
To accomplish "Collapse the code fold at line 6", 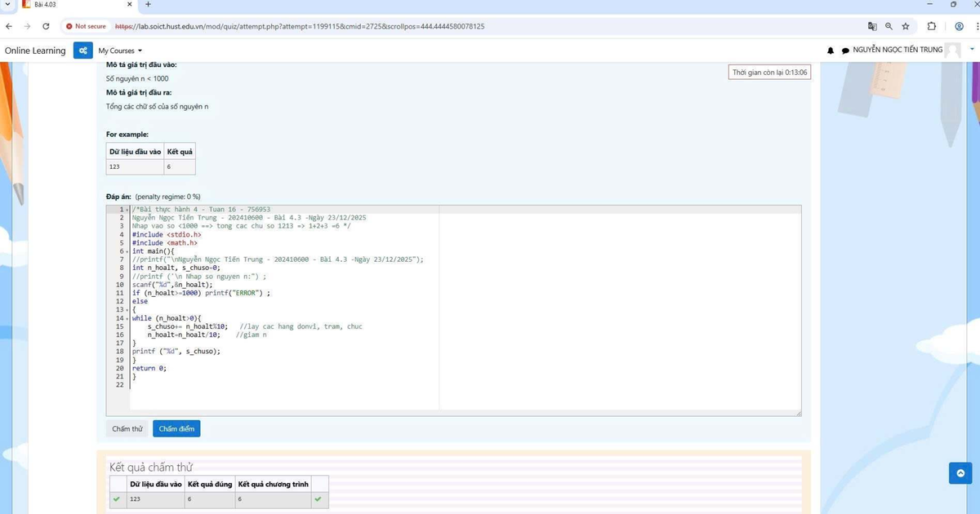I will (x=128, y=251).
